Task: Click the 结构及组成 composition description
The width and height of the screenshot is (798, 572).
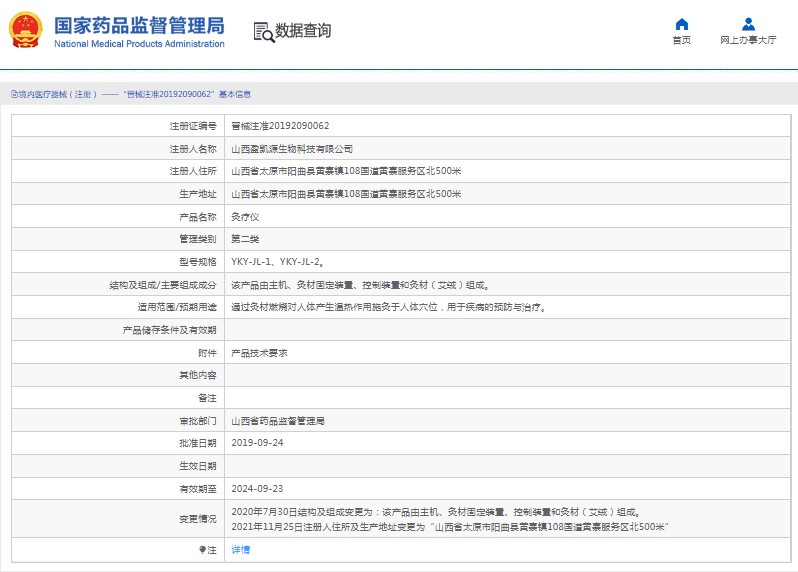Action: tap(360, 285)
